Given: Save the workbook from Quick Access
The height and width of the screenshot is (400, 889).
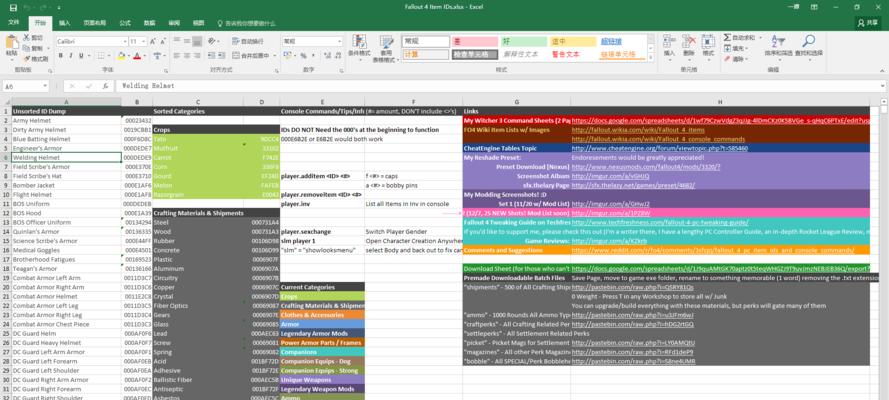Looking at the screenshot, I should (13, 7).
